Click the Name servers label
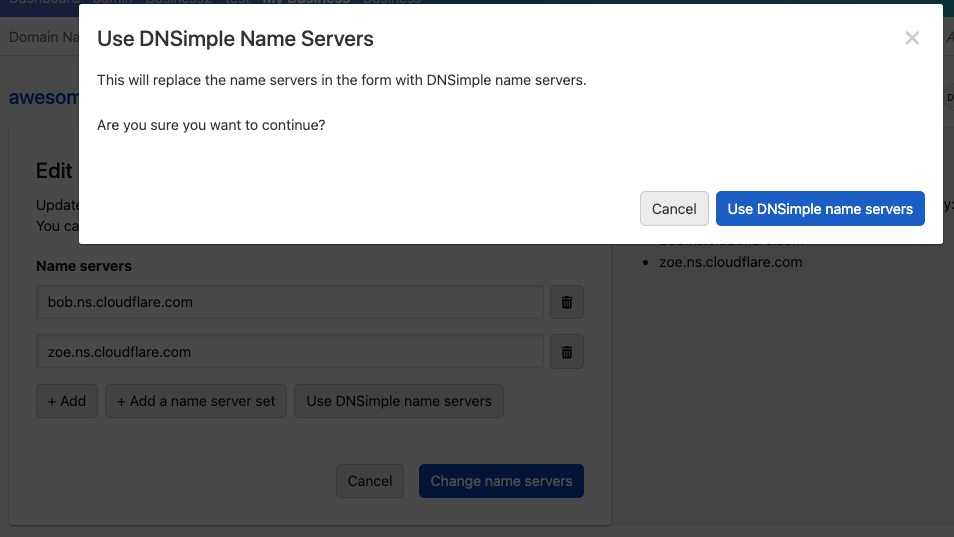Screen dimensions: 954x537 (x=84, y=266)
